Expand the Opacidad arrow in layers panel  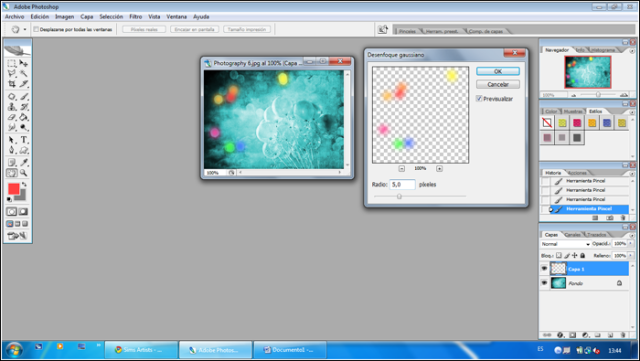pyautogui.click(x=631, y=243)
